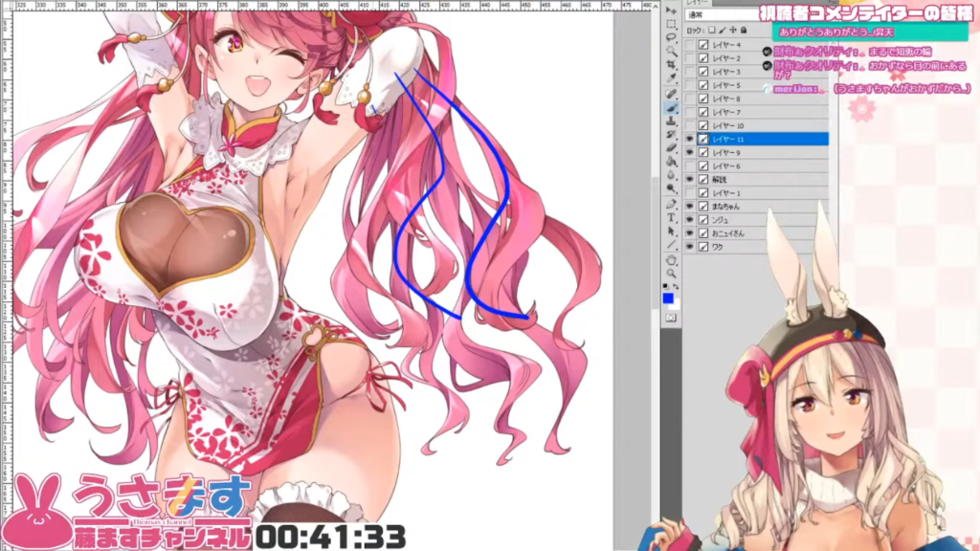The height and width of the screenshot is (551, 980).
Task: Toggle Quick Mask mode
Action: click(671, 318)
